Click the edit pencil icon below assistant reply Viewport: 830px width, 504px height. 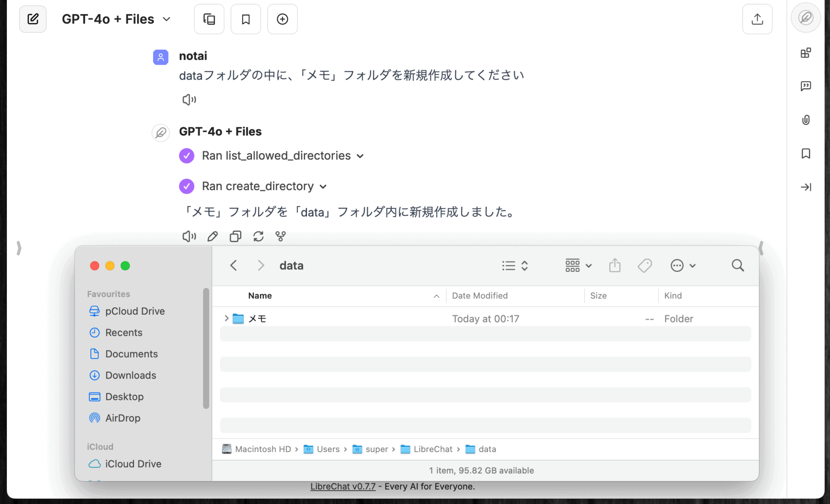pyautogui.click(x=212, y=236)
